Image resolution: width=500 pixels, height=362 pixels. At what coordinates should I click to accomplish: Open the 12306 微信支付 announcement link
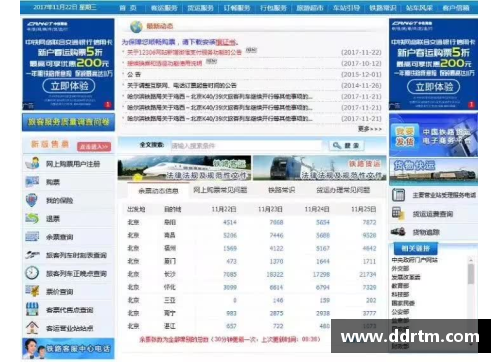tap(184, 52)
